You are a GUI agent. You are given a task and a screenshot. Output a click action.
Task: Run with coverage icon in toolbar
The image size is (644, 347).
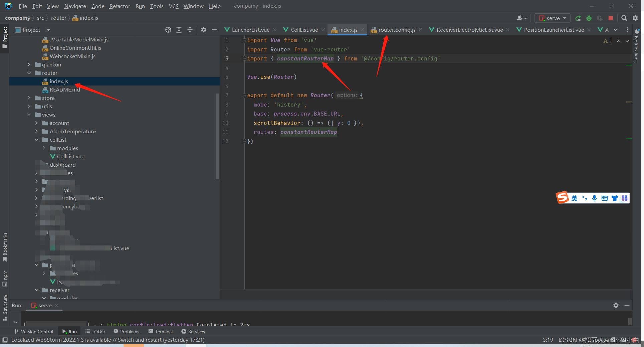600,18
